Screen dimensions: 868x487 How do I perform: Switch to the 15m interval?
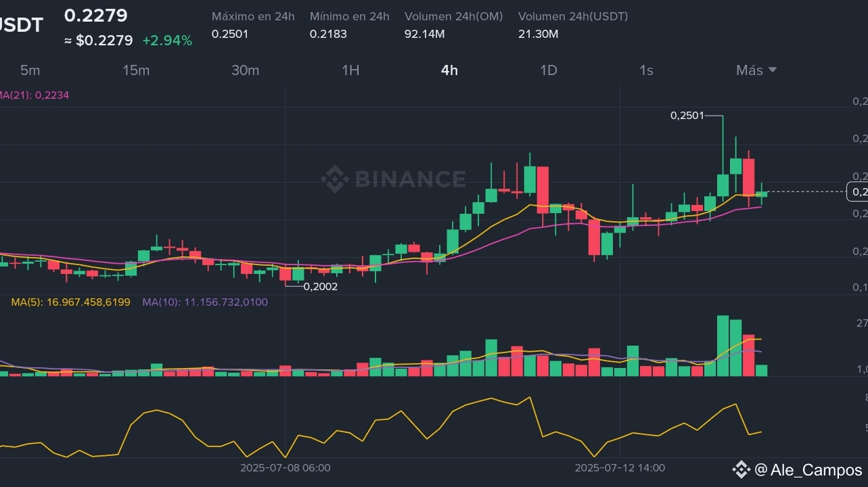(x=136, y=70)
